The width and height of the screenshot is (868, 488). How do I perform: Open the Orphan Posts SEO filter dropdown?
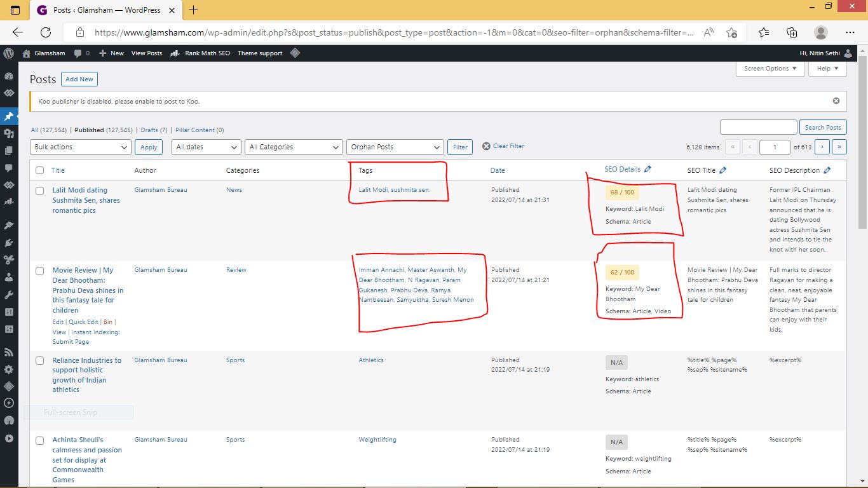point(395,147)
